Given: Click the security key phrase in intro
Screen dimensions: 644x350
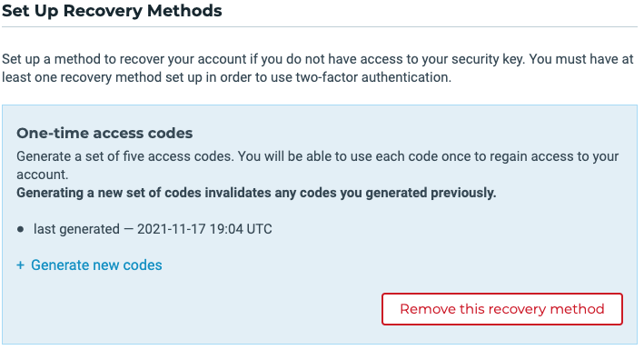Looking at the screenshot, I should 488,59.
